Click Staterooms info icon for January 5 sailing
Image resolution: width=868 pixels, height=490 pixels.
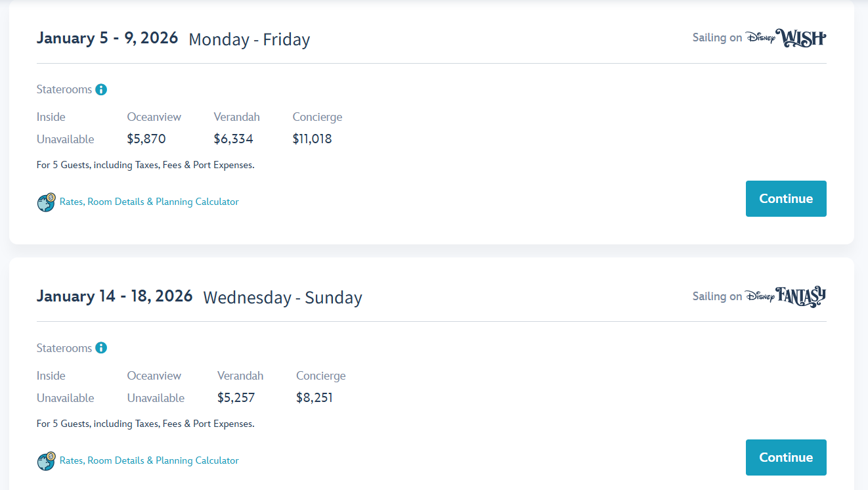pos(101,89)
